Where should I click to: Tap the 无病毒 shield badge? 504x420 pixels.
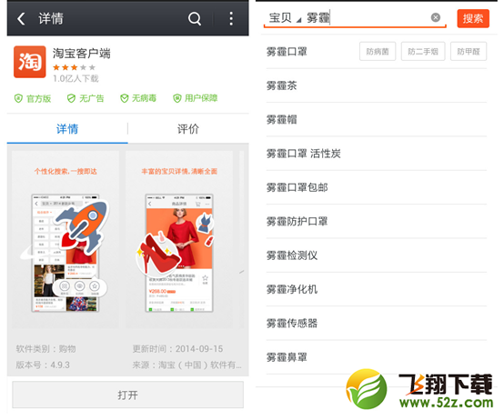point(138,98)
